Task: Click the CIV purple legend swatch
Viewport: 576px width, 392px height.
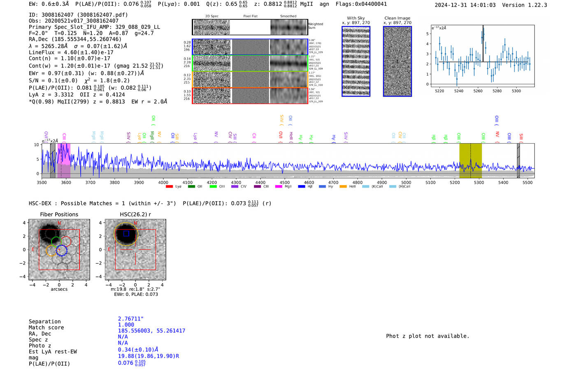Action: (235, 187)
